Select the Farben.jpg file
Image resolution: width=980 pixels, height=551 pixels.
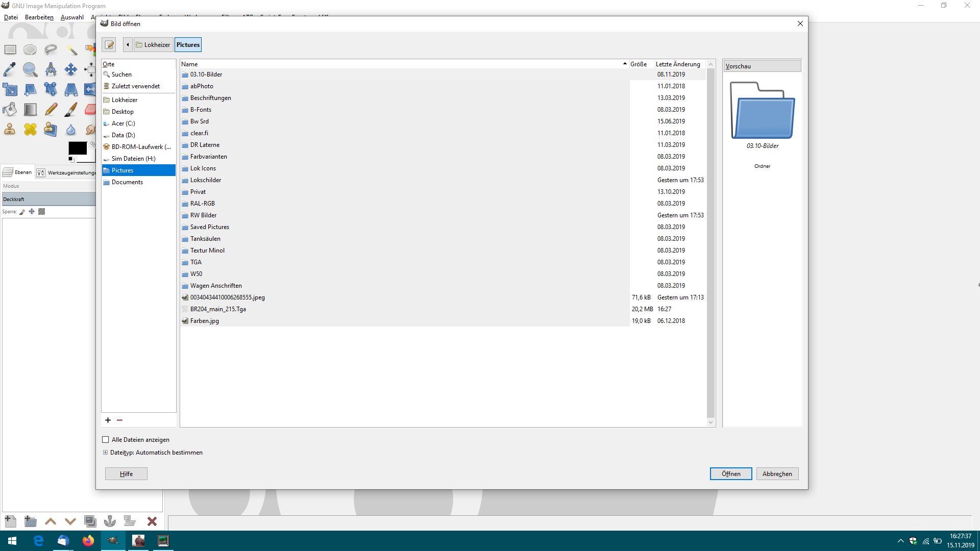coord(205,321)
